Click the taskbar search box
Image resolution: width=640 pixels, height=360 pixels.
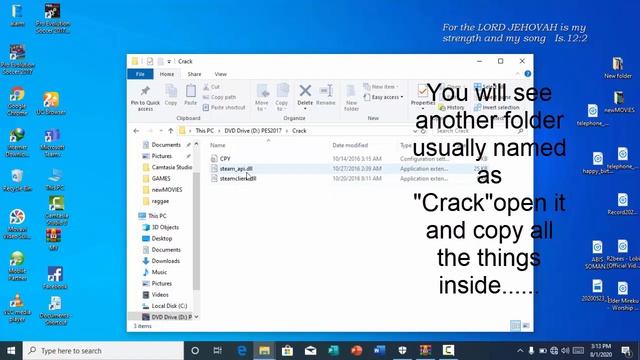(x=103, y=351)
